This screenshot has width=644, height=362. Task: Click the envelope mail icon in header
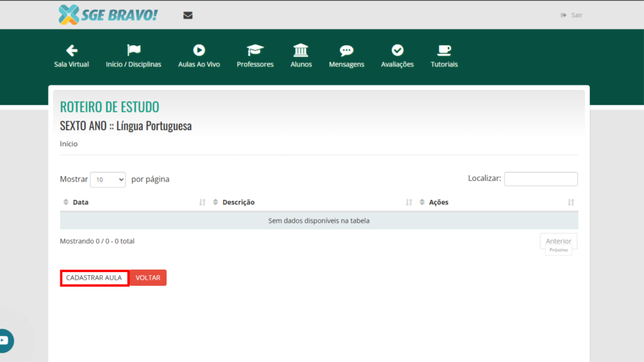[188, 16]
